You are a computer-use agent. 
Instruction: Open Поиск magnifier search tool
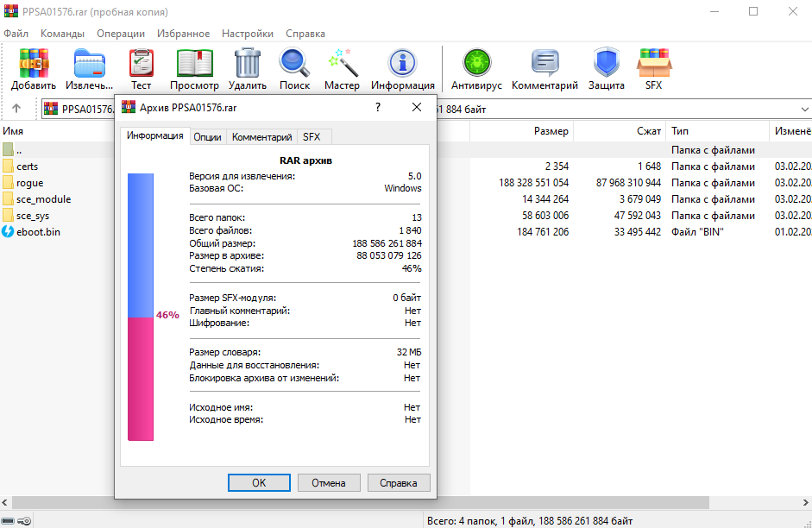(294, 64)
